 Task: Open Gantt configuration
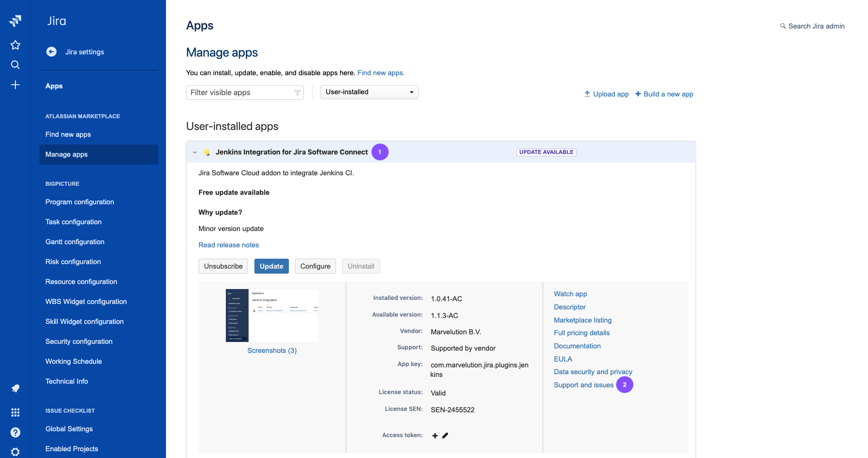(75, 242)
